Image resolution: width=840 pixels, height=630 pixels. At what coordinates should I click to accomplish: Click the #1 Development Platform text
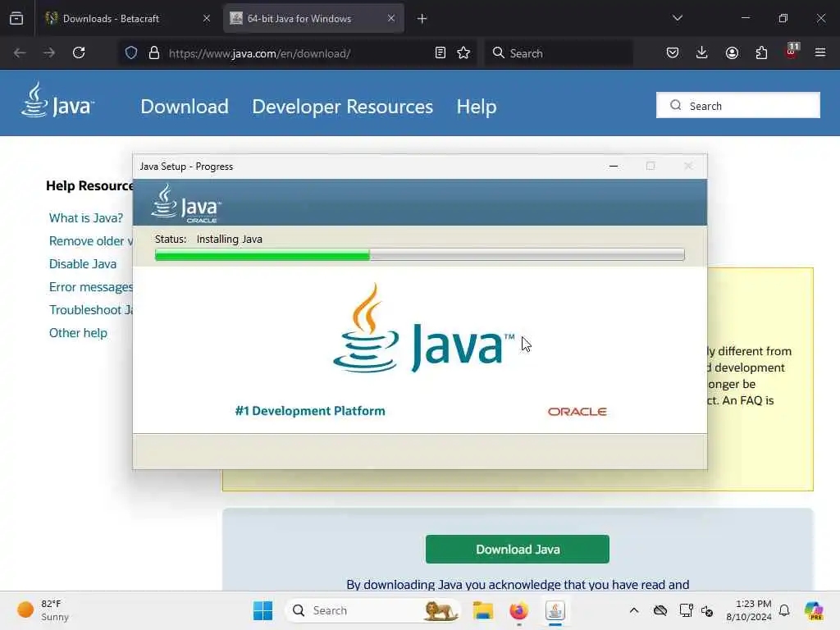310,411
